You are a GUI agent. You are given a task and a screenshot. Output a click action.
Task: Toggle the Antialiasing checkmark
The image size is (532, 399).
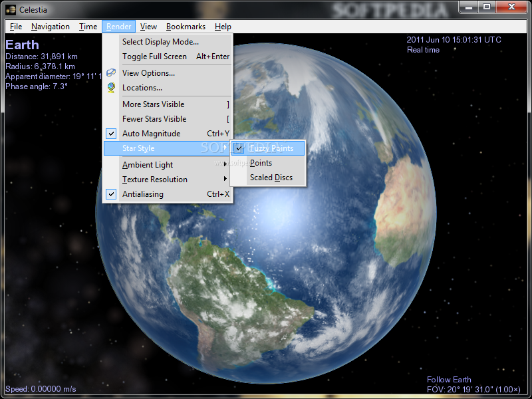point(111,194)
